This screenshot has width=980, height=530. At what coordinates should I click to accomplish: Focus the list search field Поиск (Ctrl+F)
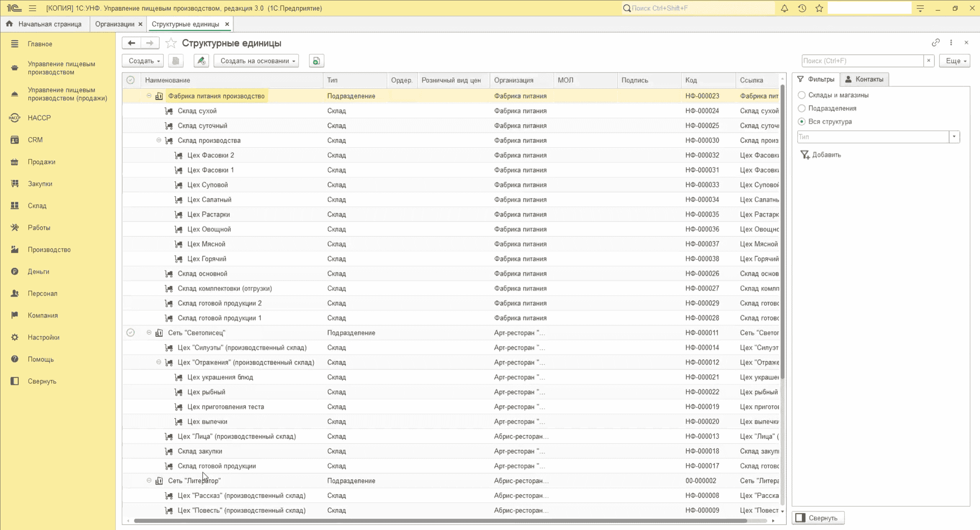862,61
